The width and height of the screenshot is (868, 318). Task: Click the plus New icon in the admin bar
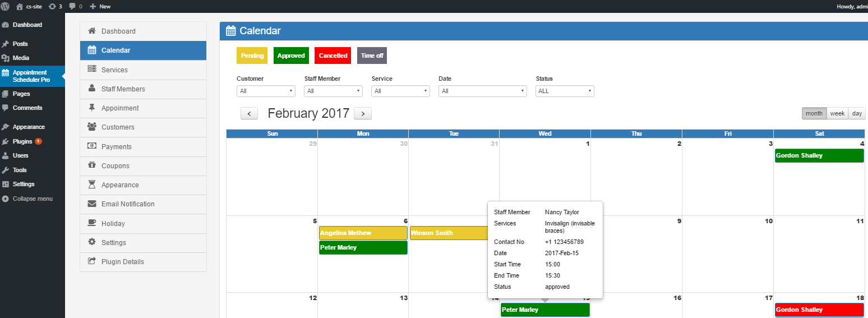pos(93,6)
